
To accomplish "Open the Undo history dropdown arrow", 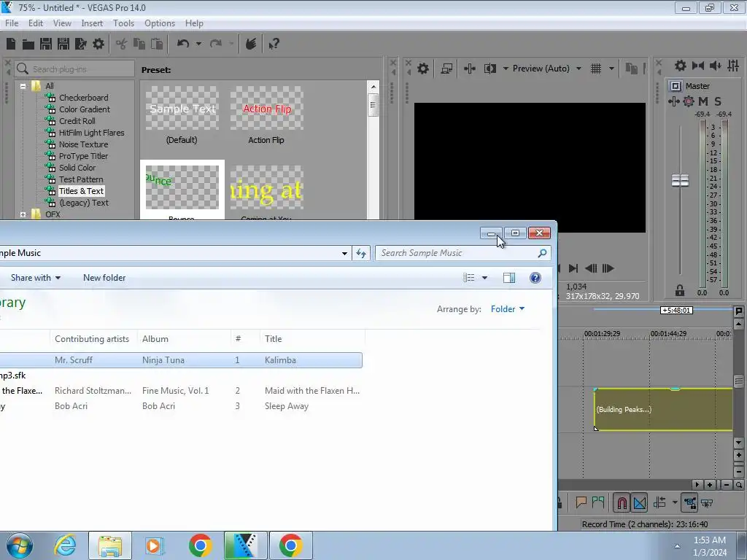I will tap(198, 44).
